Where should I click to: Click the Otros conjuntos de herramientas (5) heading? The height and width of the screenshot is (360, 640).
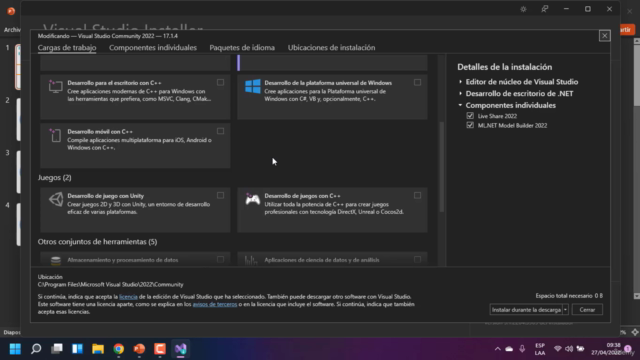[x=98, y=242]
